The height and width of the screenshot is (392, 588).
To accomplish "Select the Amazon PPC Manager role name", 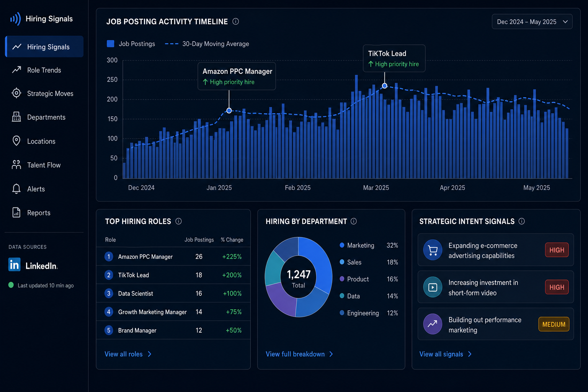I will (145, 256).
